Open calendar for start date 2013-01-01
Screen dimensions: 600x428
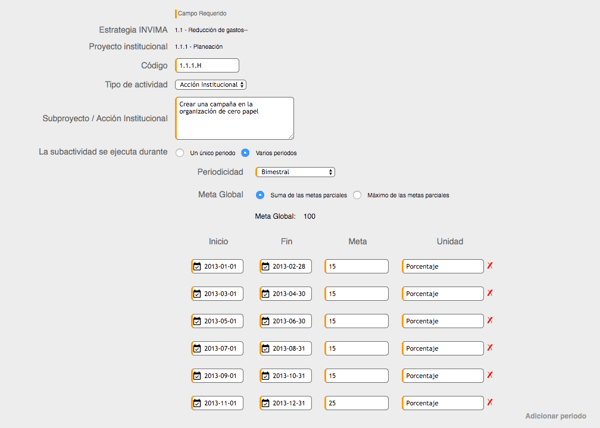pyautogui.click(x=197, y=267)
